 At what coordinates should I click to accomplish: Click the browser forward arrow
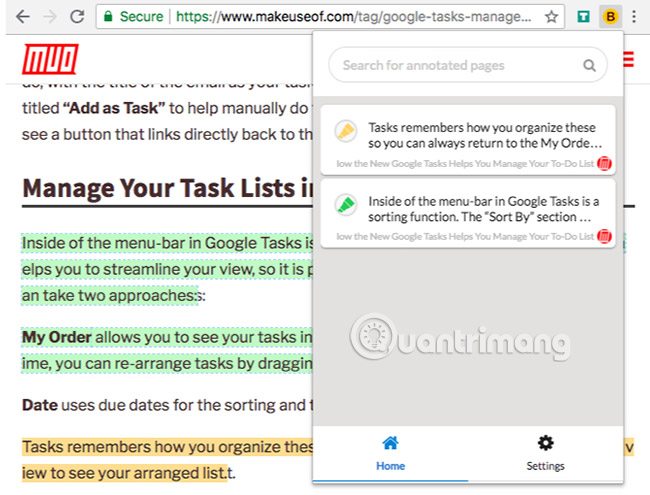tap(50, 17)
